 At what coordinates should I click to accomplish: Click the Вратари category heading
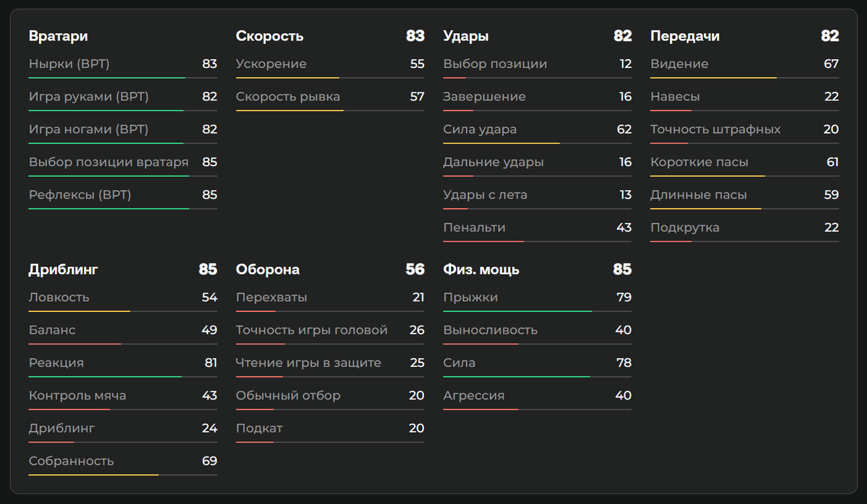58,36
